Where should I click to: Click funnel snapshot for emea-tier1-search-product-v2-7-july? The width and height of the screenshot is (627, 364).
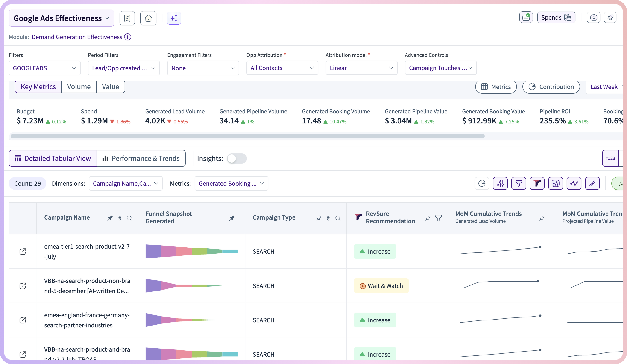coord(192,251)
